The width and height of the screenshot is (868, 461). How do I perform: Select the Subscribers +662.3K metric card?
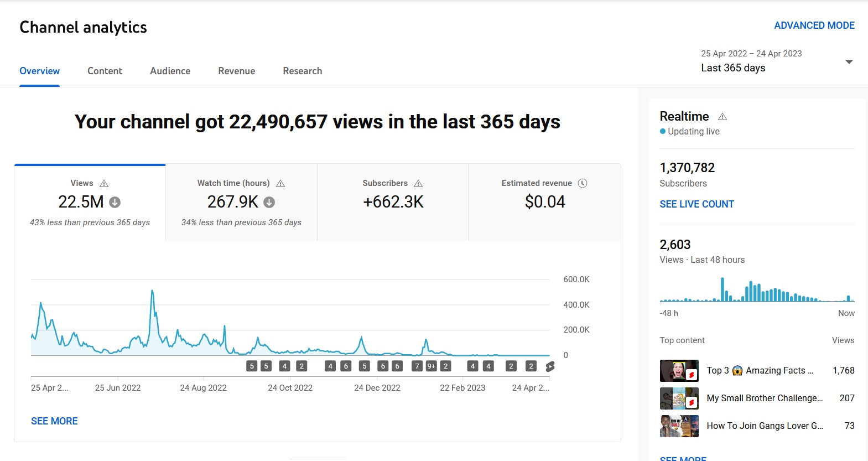coord(393,203)
